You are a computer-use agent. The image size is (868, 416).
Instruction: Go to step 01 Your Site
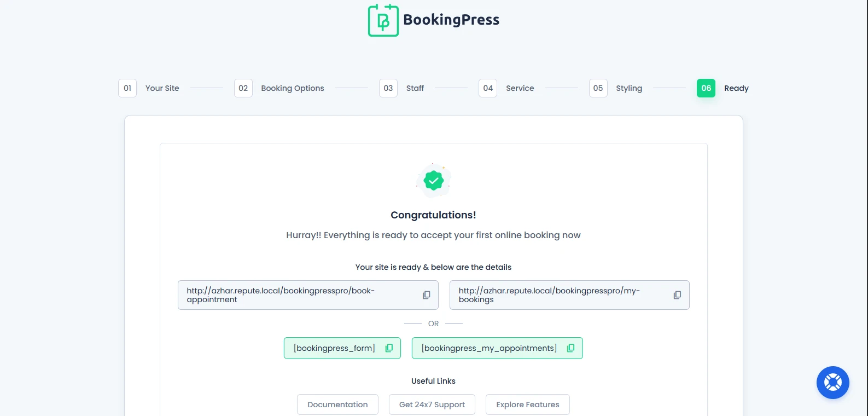tap(149, 88)
